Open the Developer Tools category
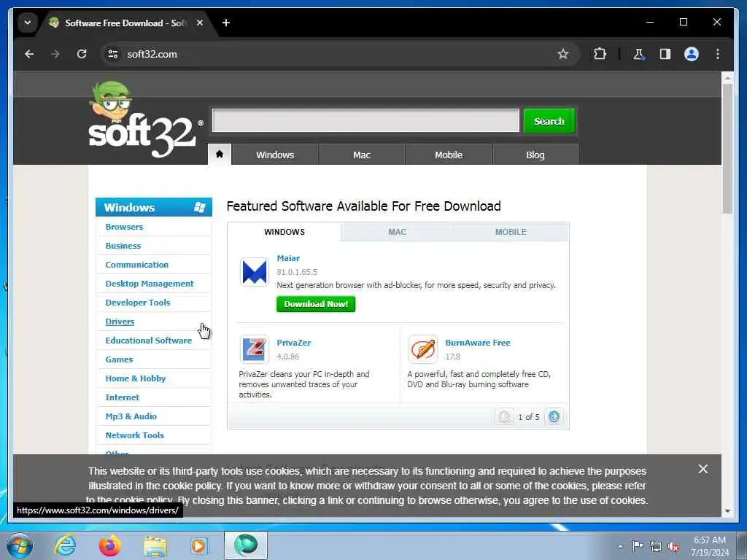This screenshot has width=747, height=560. [137, 303]
